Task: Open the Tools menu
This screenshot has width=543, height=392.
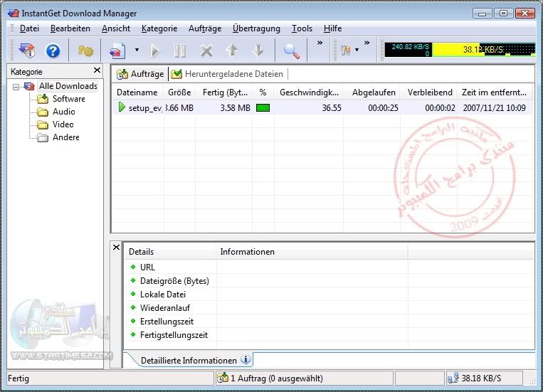Action: click(302, 28)
